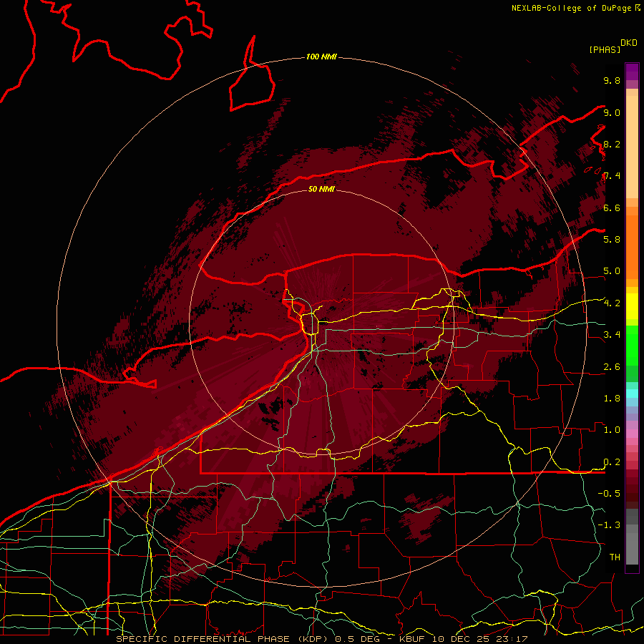Click the 1.8 scale value
This screenshot has width=644, height=644.
click(612, 398)
